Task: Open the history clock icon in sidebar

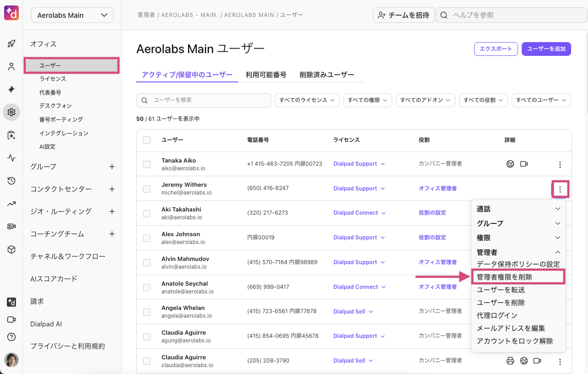Action: point(11,181)
